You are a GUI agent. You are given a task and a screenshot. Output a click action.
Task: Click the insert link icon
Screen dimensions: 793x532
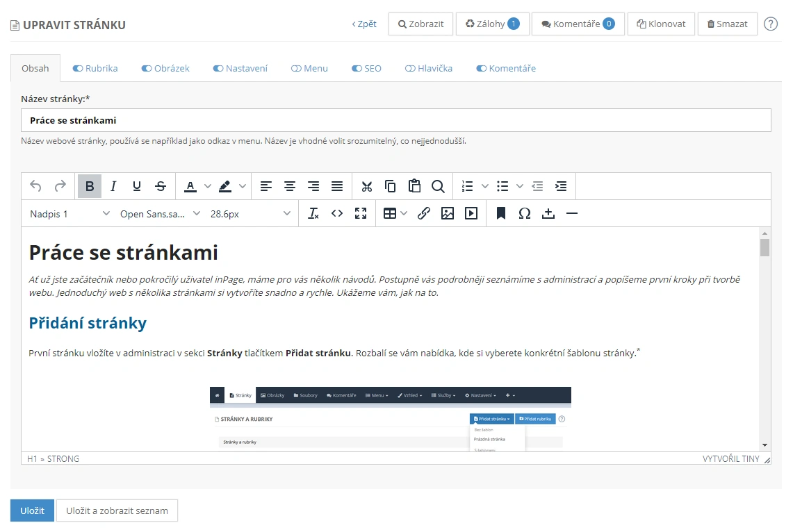click(x=424, y=214)
